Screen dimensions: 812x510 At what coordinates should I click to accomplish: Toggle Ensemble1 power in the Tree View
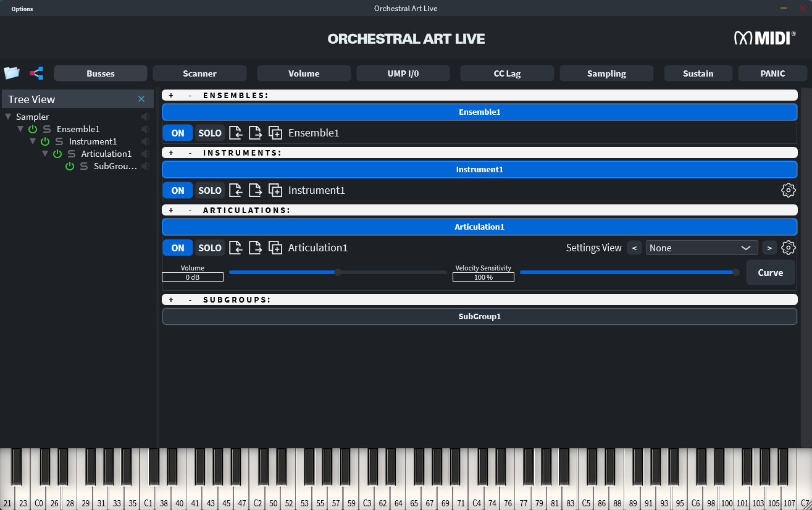coord(31,128)
